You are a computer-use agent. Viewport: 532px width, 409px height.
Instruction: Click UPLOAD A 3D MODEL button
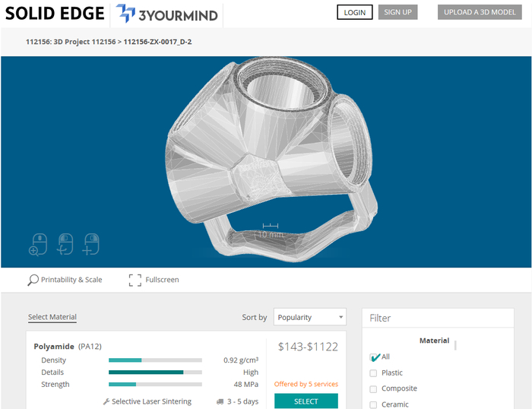pos(480,12)
